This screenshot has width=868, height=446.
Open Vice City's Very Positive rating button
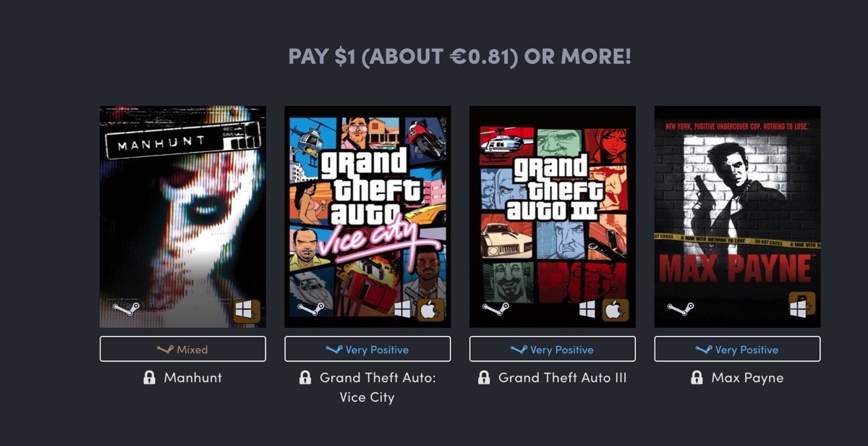(367, 350)
